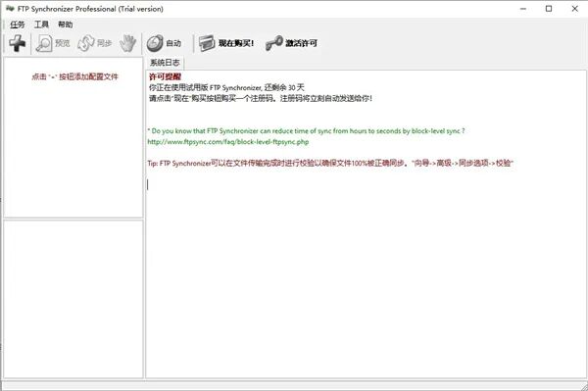
Task: Click the credit card buy now icon
Action: (x=206, y=43)
